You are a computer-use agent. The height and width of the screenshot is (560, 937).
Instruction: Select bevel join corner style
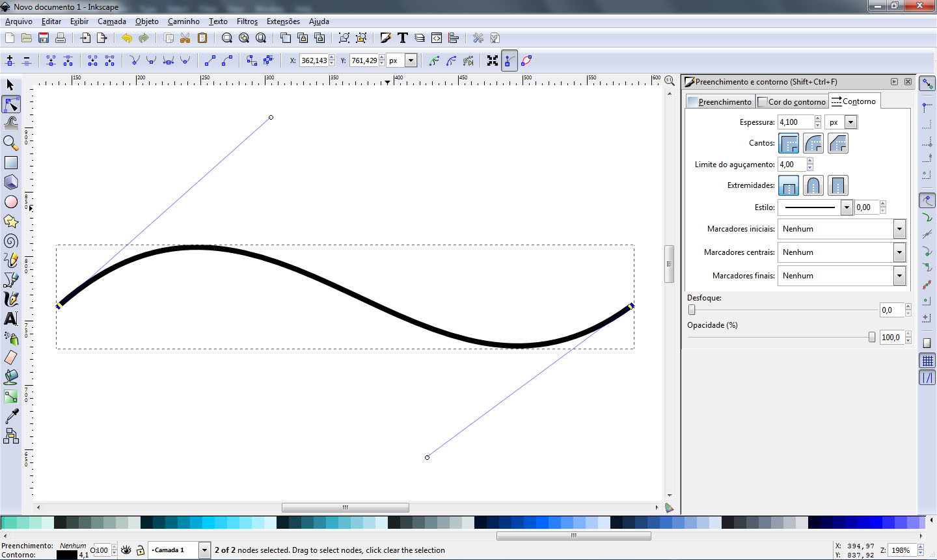tap(838, 143)
